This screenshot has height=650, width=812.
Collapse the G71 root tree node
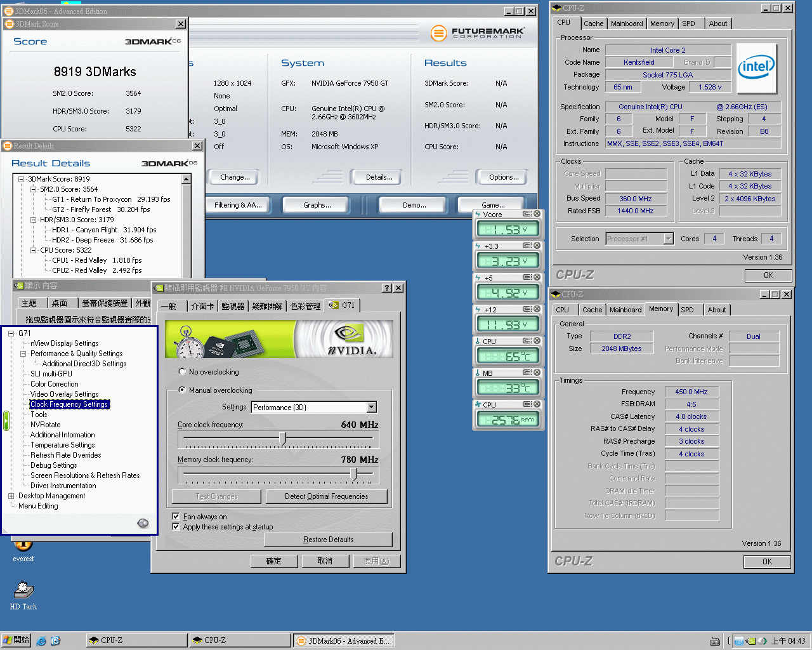pos(11,333)
